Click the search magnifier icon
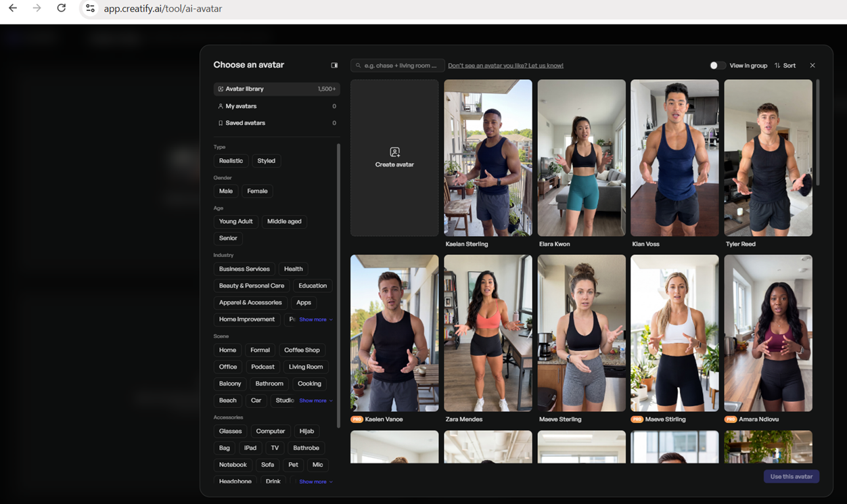Screen dimensions: 847x504 (359, 66)
